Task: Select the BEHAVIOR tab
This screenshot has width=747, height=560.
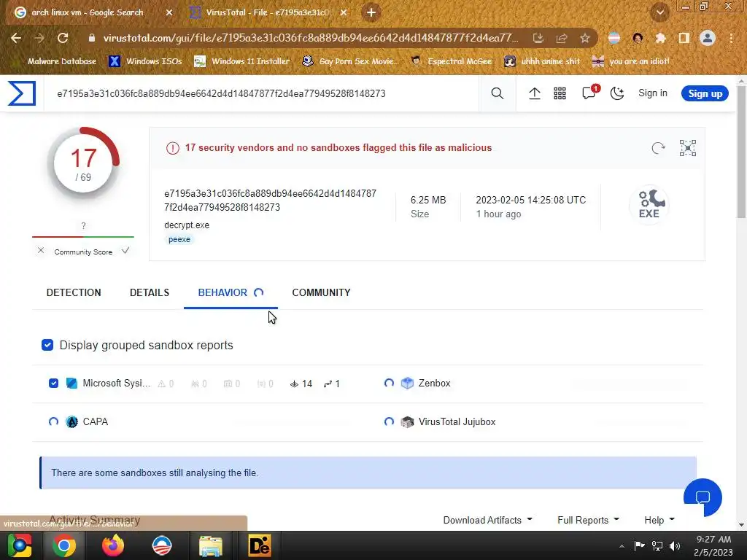Action: pyautogui.click(x=231, y=292)
